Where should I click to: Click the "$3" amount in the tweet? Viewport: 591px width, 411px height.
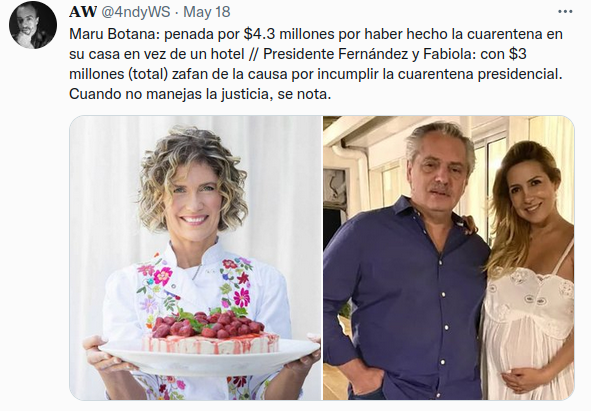[518, 54]
